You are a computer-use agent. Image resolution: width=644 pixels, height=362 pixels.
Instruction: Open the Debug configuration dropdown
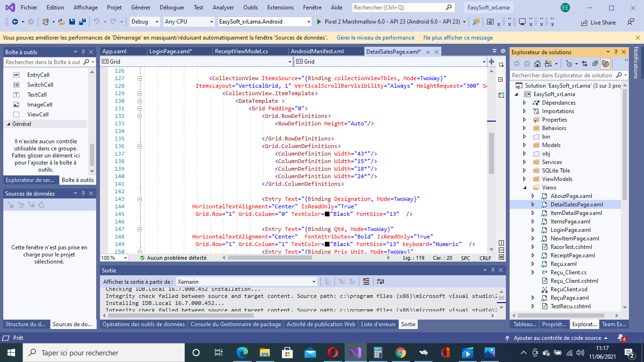(x=145, y=22)
